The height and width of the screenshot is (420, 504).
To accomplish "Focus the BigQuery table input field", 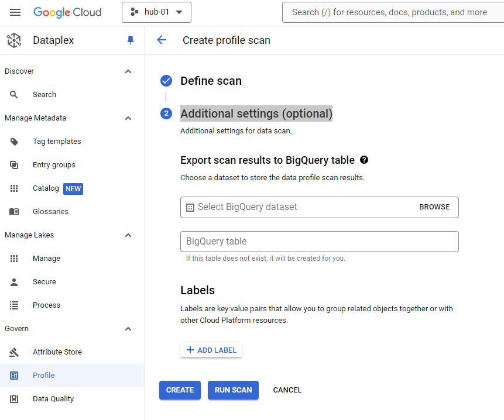I will point(319,242).
